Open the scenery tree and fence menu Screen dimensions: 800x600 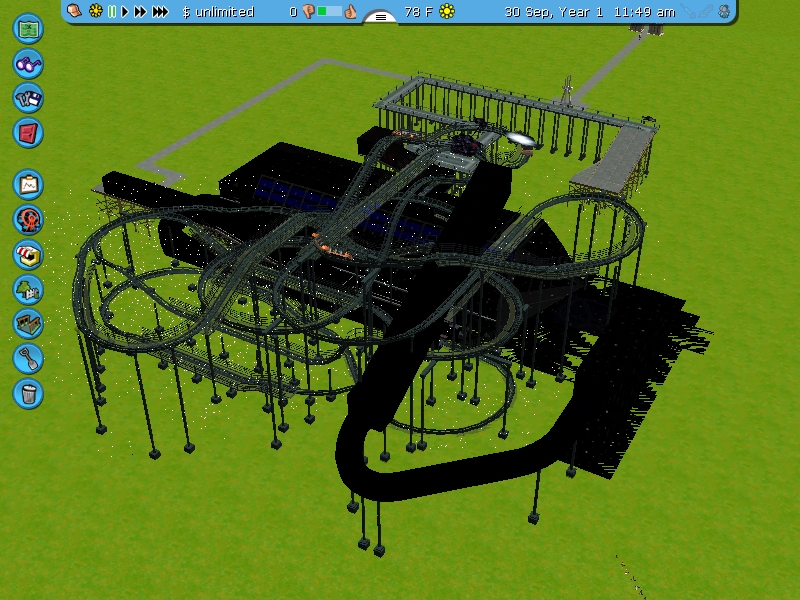click(x=29, y=289)
